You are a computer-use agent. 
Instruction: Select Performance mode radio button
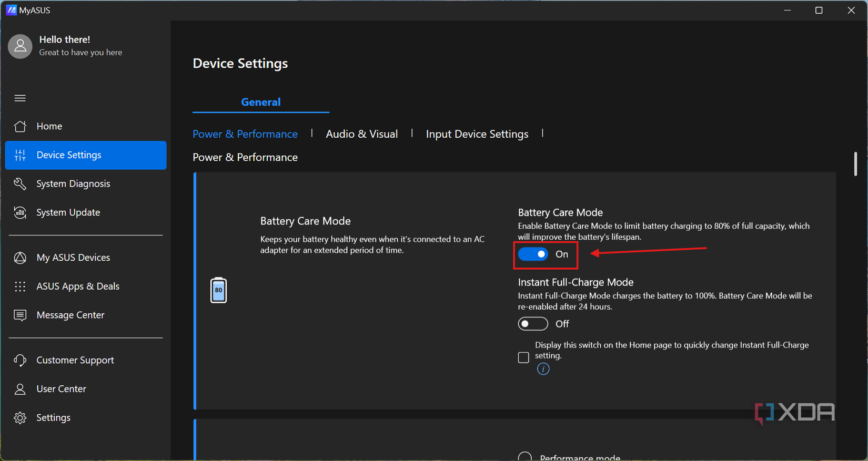pos(525,456)
